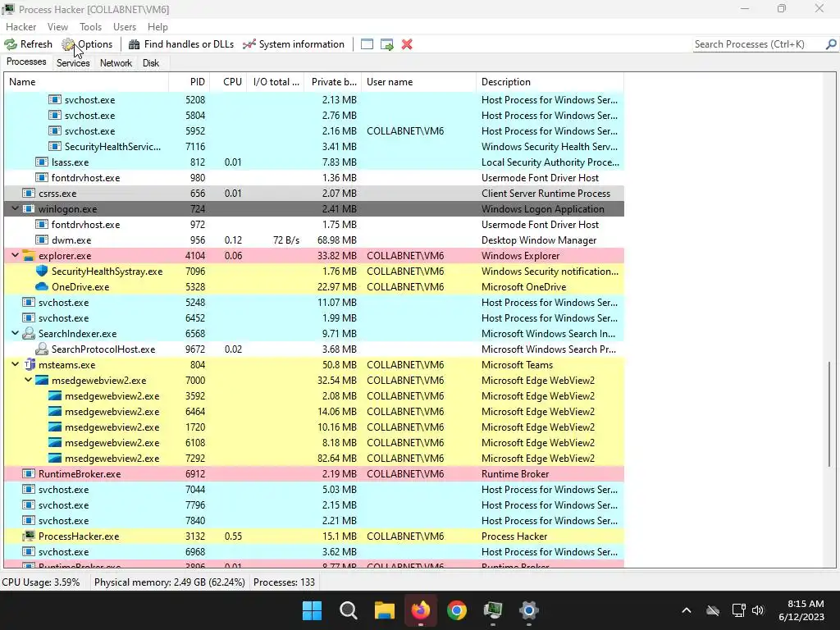The image size is (840, 630).
Task: Click the 82.64 MB private bytes cell
Action: (x=337, y=458)
